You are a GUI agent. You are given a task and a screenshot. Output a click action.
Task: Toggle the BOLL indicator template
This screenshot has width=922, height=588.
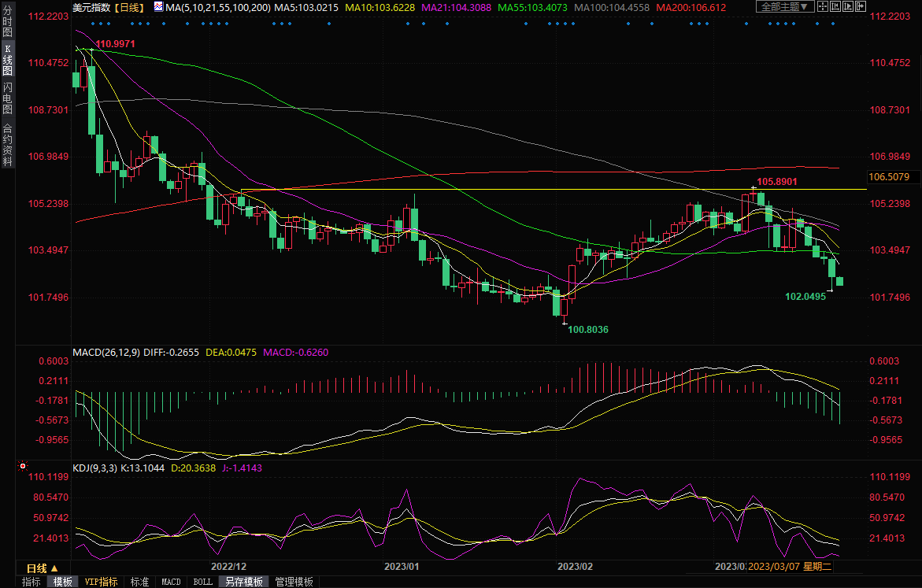(202, 582)
